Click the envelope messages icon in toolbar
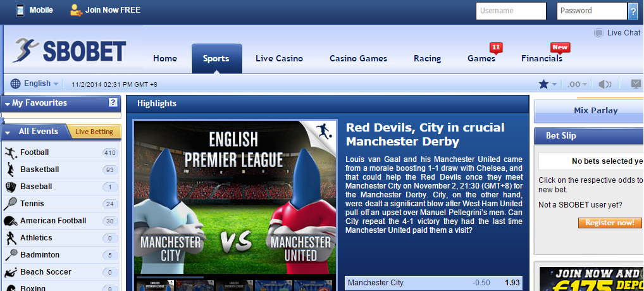 pyautogui.click(x=636, y=84)
